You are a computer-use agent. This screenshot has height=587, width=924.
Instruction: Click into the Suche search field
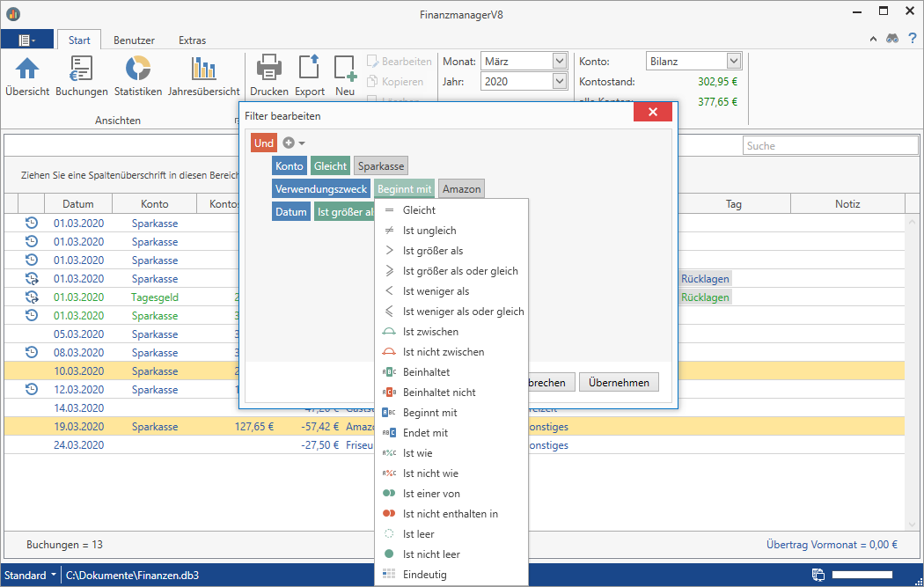point(831,145)
